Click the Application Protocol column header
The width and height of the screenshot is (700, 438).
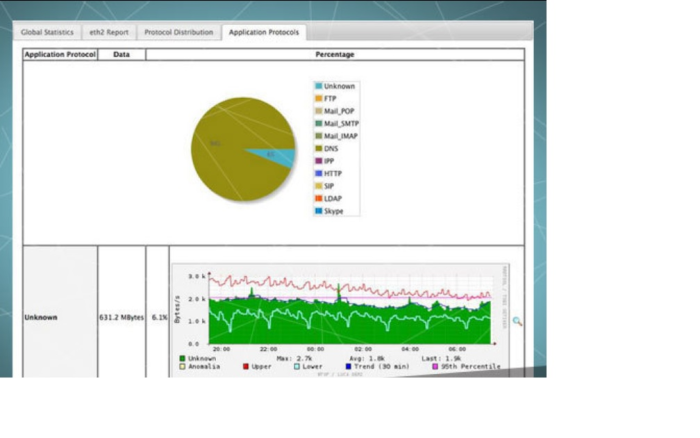(60, 54)
